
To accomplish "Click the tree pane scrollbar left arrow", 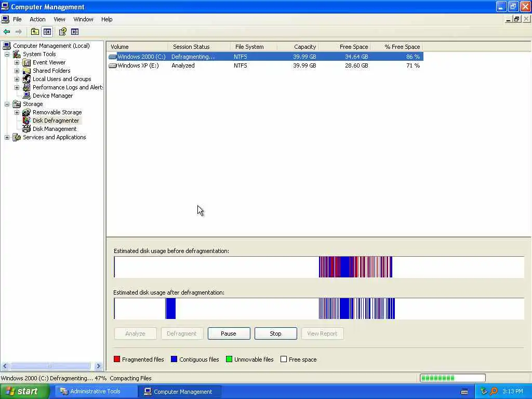I will (x=5, y=366).
